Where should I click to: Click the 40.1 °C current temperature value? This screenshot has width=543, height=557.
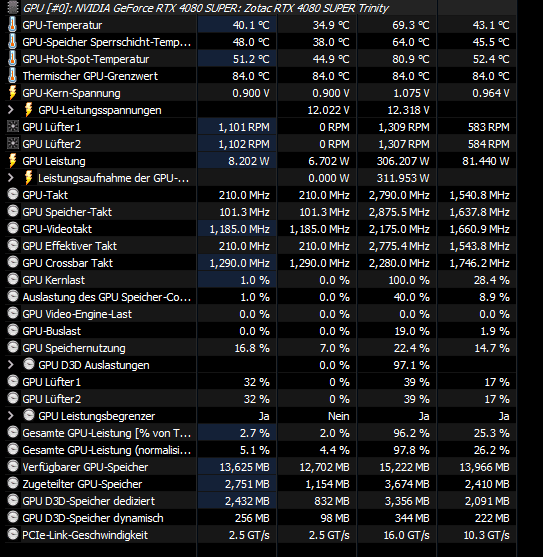(x=251, y=25)
